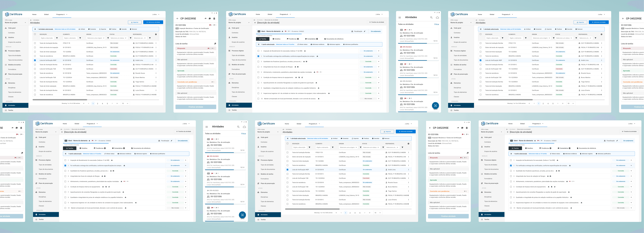Check Diário de bordo de inspeção row, top-left desktop
This screenshot has width=644, height=233.
coord(35,47)
